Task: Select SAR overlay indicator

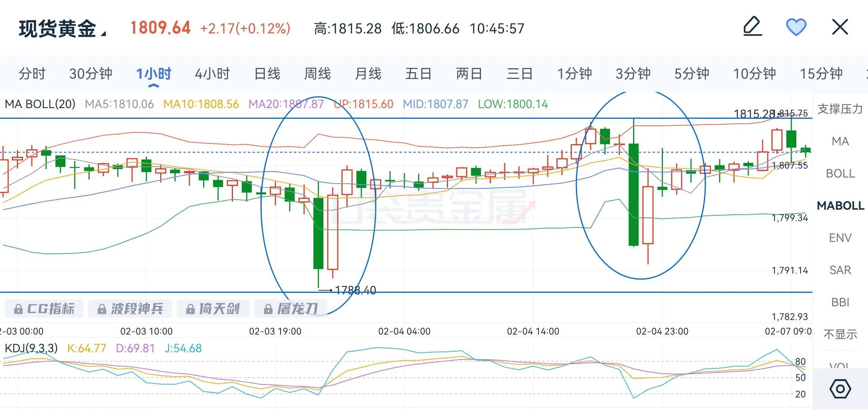Action: tap(840, 270)
